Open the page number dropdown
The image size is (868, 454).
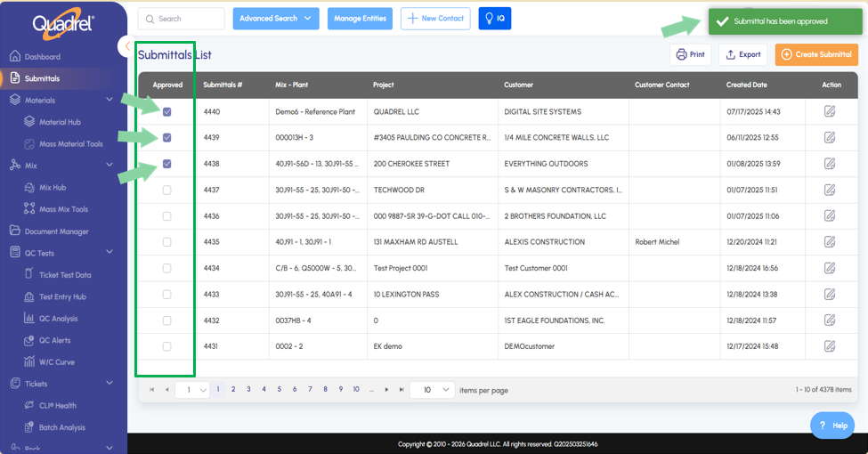(192, 390)
